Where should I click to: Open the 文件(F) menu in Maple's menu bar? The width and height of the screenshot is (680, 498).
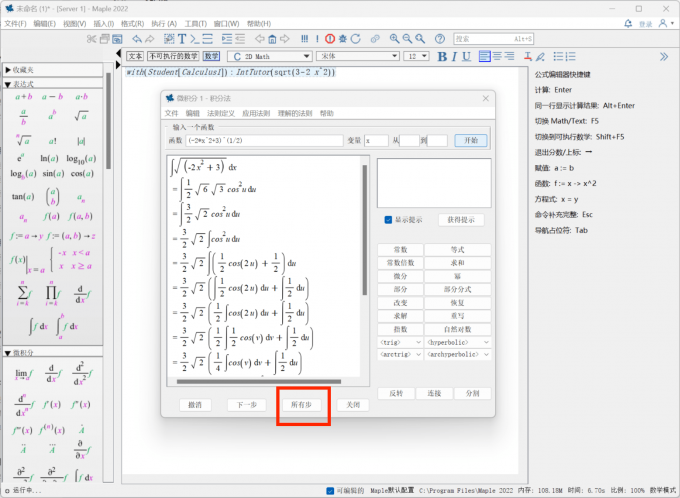(x=15, y=24)
